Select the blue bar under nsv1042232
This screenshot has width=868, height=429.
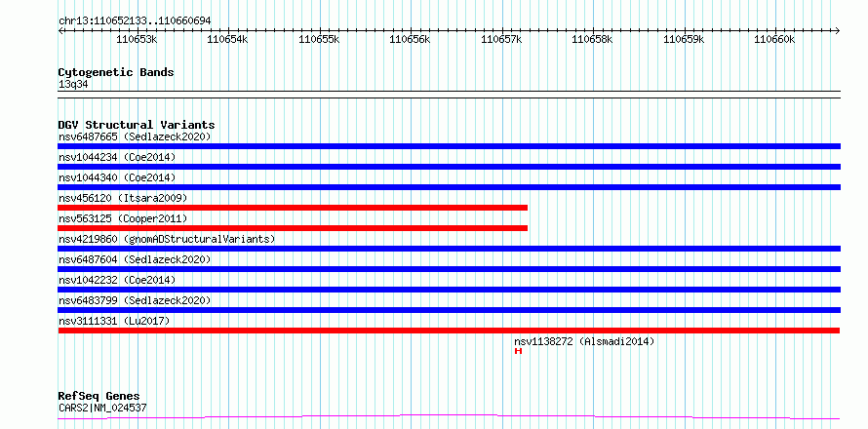(x=449, y=290)
